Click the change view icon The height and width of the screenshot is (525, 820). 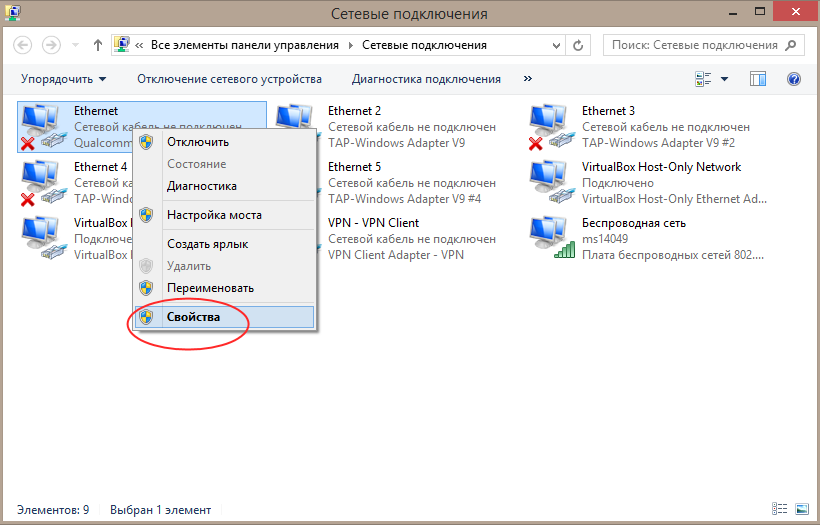(703, 79)
